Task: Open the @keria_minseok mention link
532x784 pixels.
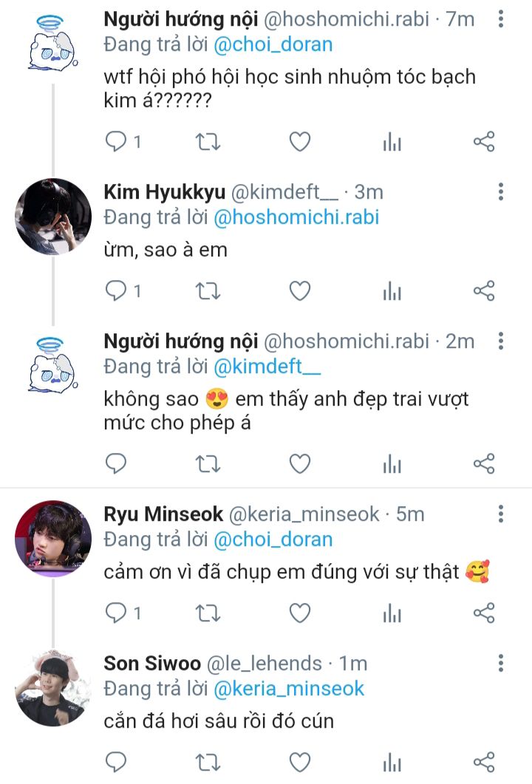Action: click(289, 689)
